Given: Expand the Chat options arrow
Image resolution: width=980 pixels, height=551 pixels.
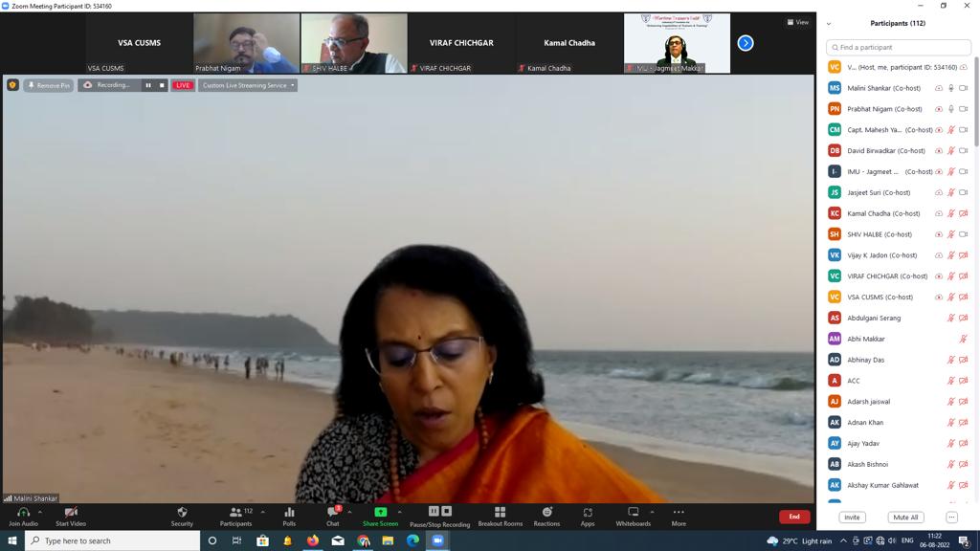Looking at the screenshot, I should pos(349,513).
